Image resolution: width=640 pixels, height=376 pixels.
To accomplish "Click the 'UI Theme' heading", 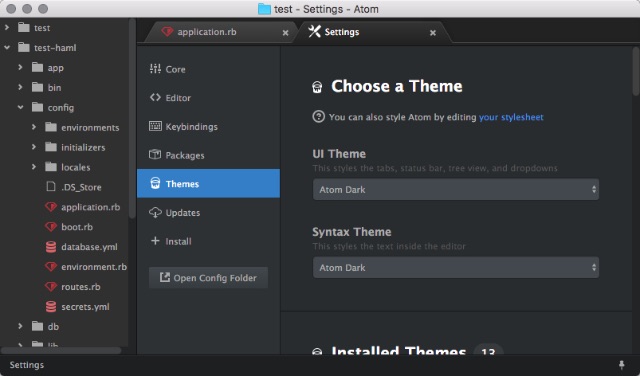I will pos(339,154).
